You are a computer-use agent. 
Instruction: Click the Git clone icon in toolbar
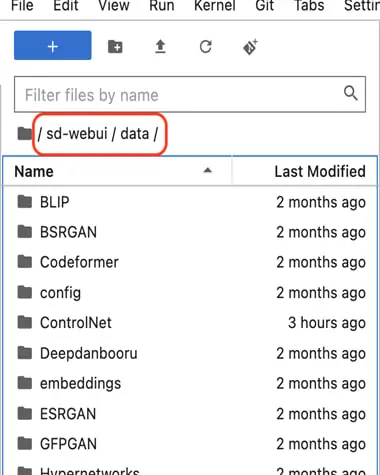pos(251,47)
